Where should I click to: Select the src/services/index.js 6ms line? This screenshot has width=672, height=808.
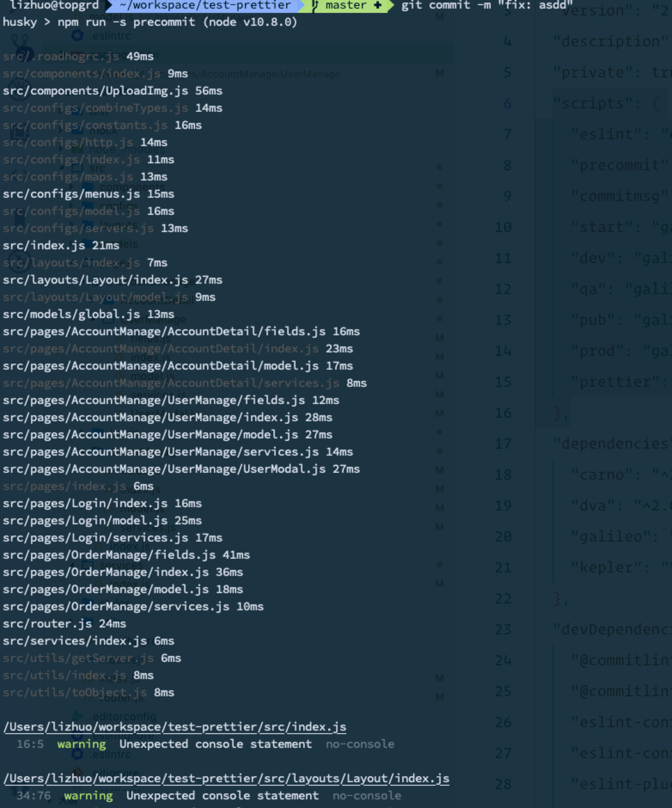[89, 641]
